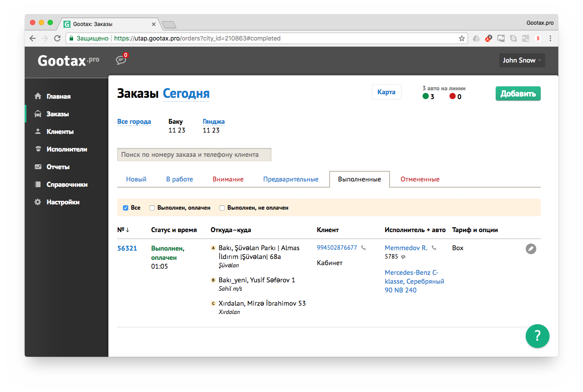This screenshot has width=583, height=392.
Task: Open client phone 994502876677 link
Action: (x=337, y=248)
